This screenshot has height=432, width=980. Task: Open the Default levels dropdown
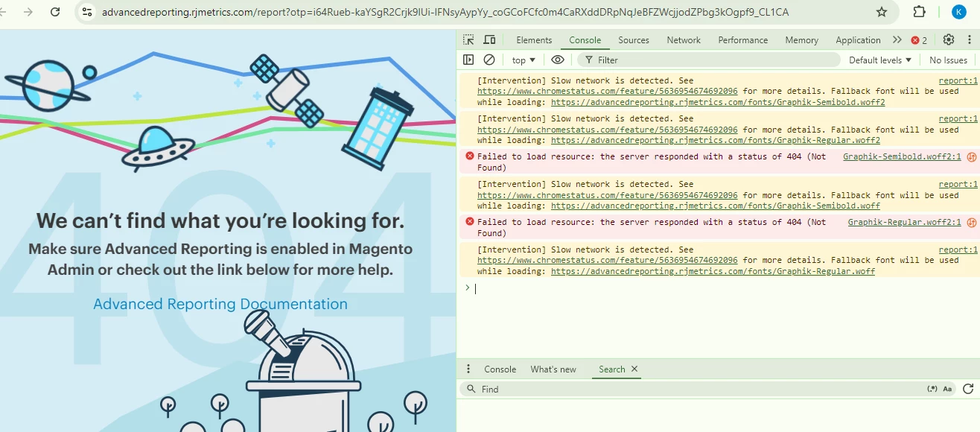880,60
